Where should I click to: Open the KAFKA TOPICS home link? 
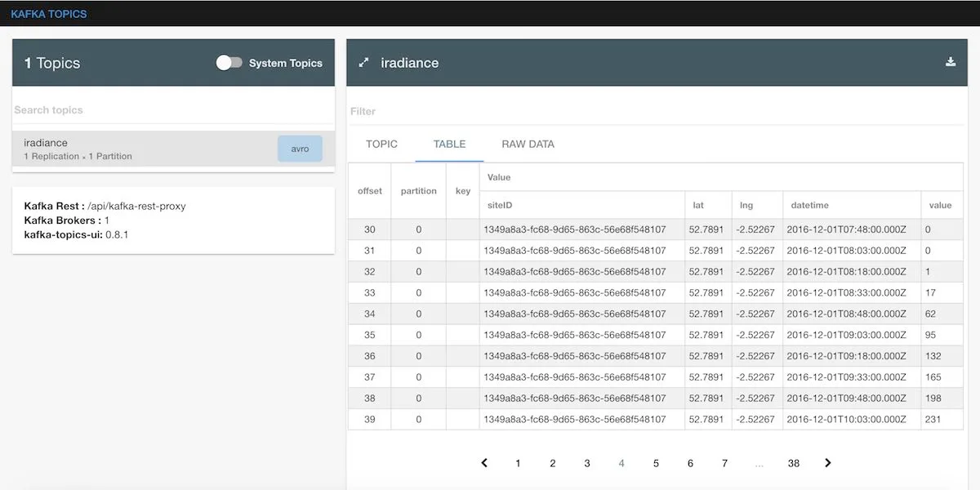point(49,14)
